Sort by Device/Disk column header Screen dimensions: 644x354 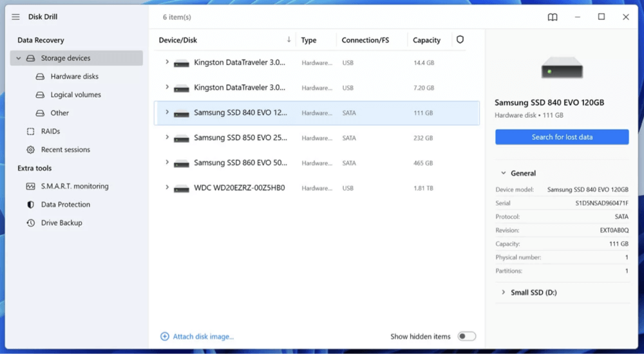(x=178, y=41)
